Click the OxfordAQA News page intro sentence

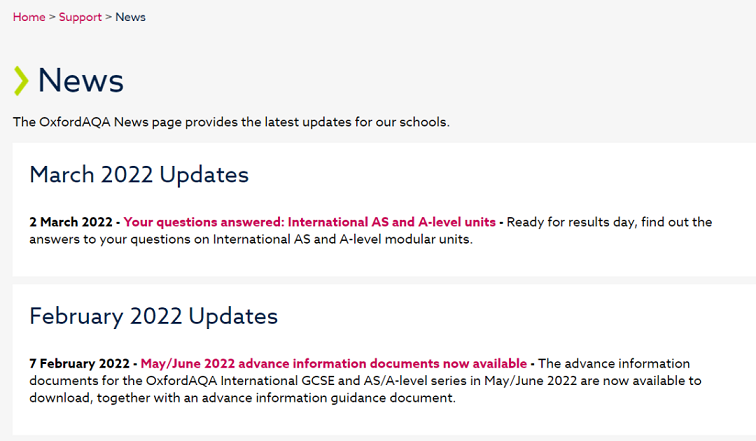coord(231,122)
